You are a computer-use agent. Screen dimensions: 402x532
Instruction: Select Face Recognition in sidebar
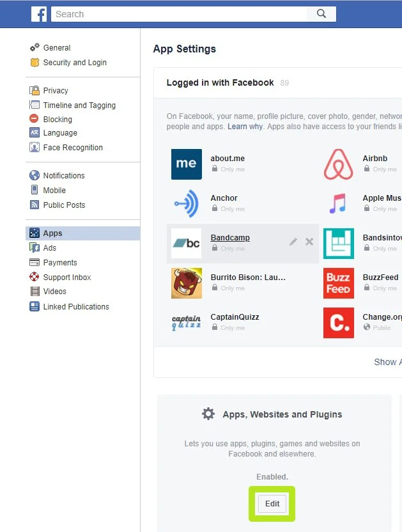[72, 148]
